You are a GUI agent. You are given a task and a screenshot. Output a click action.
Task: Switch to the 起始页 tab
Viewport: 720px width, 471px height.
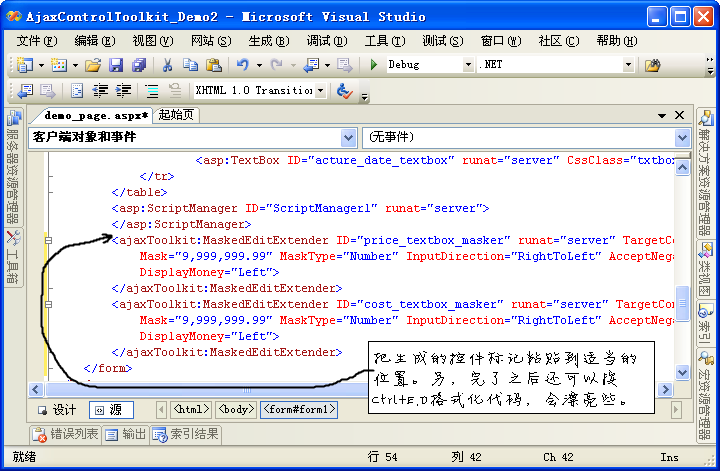pyautogui.click(x=176, y=115)
